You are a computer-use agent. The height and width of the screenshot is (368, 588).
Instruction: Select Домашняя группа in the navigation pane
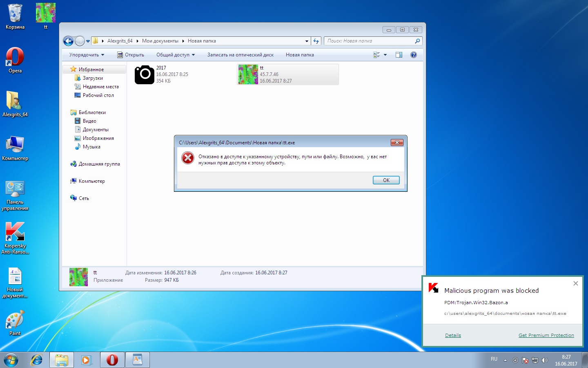click(99, 164)
